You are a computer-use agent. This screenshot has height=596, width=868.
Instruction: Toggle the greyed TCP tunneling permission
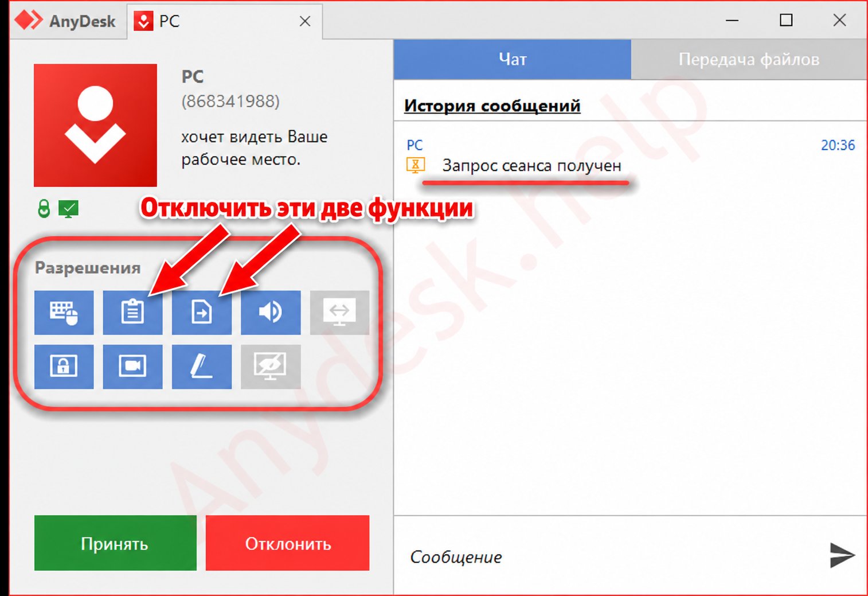tap(339, 312)
